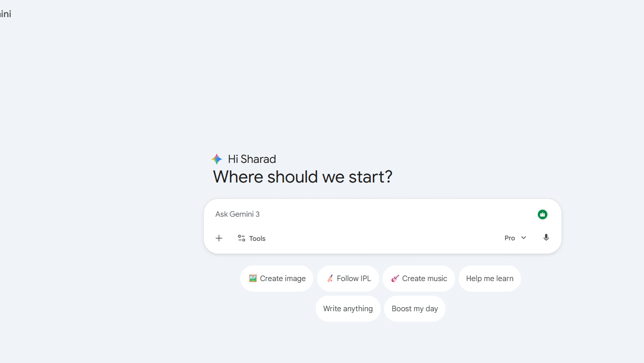Viewport: 644px width, 363px height.
Task: Select the Pro menu item
Action: [510, 238]
